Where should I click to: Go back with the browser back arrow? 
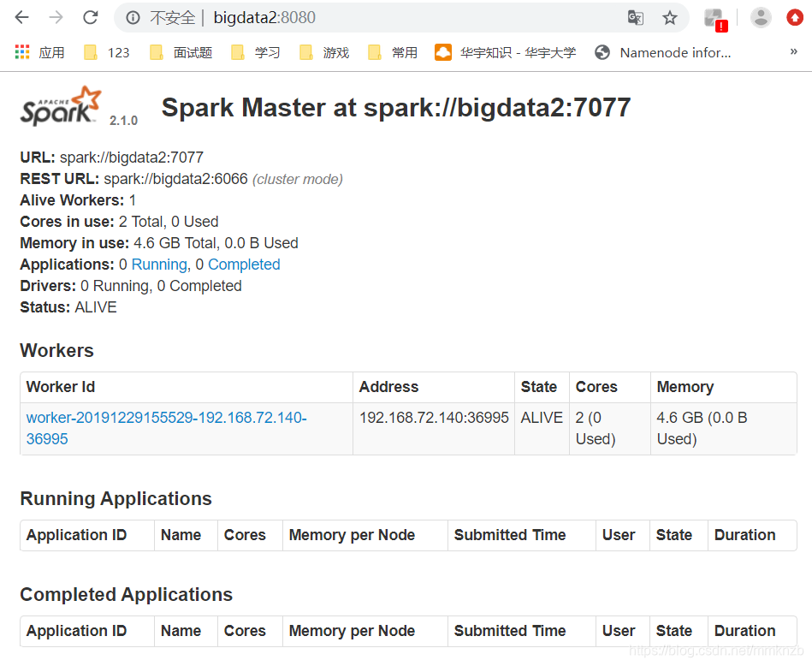click(21, 18)
